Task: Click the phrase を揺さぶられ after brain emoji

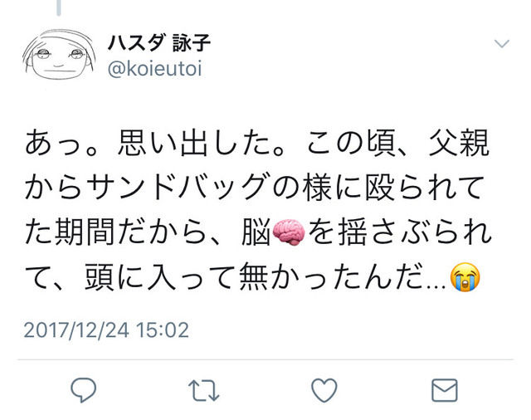Action: click(x=400, y=232)
